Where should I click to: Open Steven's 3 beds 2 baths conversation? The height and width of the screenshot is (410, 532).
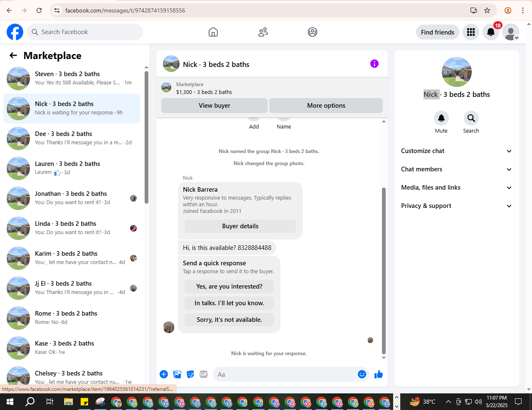tap(71, 79)
